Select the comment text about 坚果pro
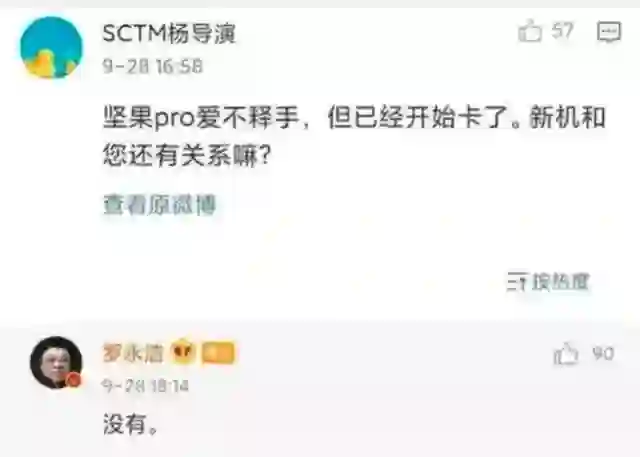This screenshot has width=640, height=457. click(x=354, y=137)
